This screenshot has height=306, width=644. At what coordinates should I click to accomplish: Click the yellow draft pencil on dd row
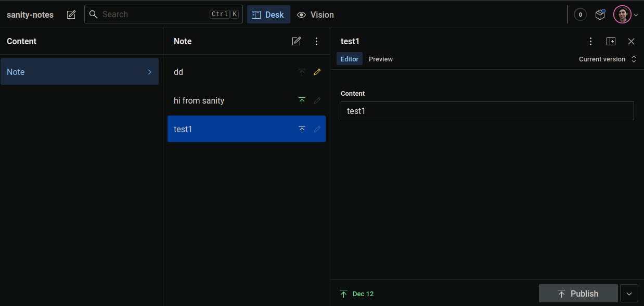tap(317, 72)
